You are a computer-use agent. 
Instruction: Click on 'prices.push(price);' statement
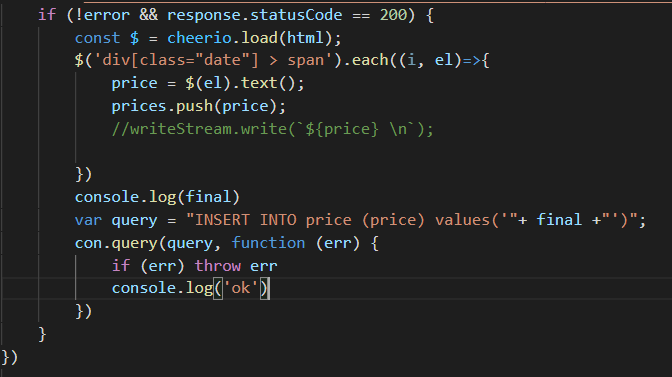click(198, 106)
